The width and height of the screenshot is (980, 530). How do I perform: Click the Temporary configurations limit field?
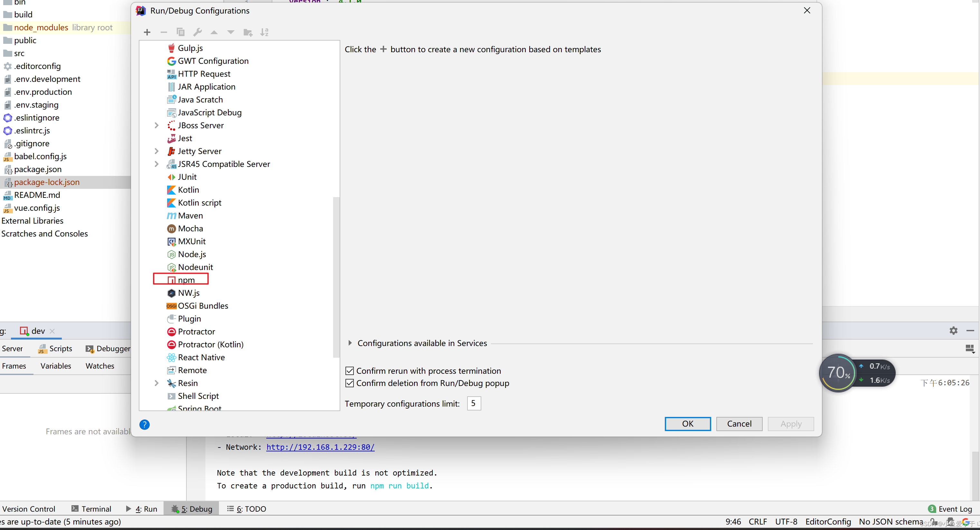coord(474,404)
